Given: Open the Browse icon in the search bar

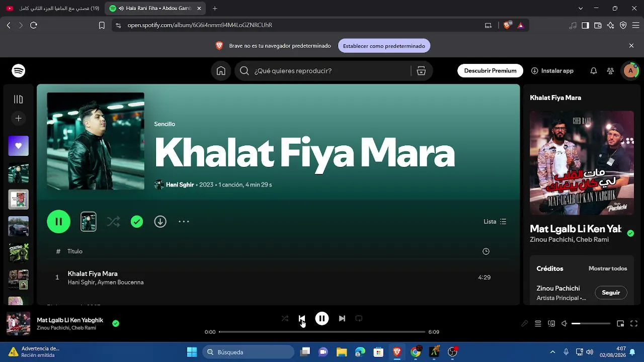Looking at the screenshot, I should [x=421, y=71].
